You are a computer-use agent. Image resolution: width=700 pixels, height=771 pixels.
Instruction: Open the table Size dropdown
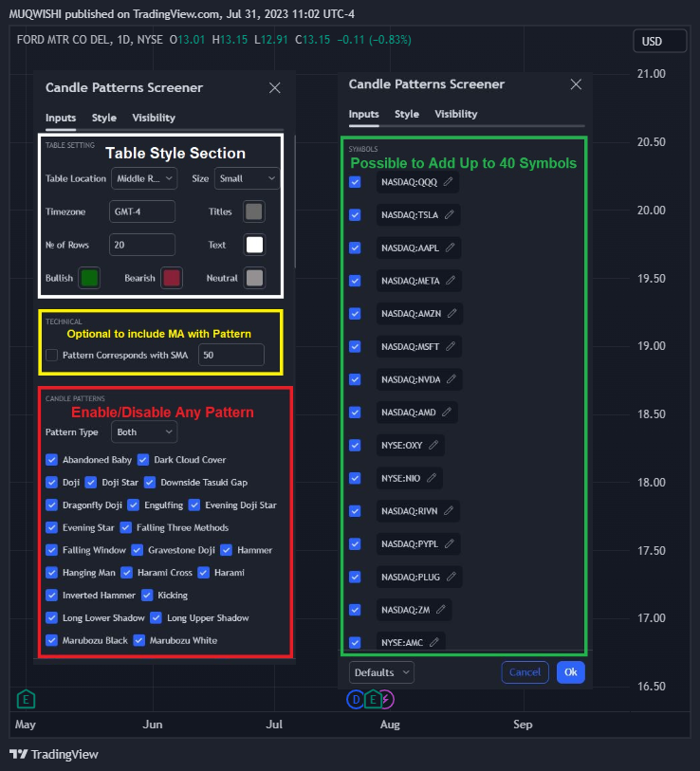point(247,178)
